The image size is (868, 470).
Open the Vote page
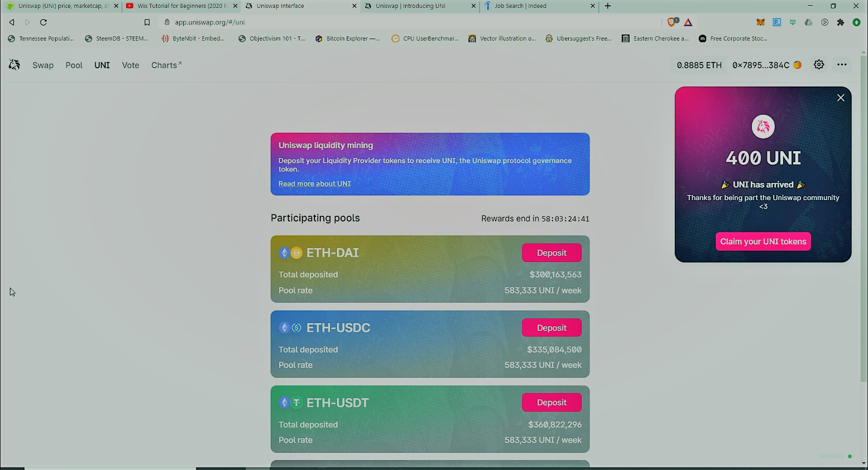coord(131,65)
